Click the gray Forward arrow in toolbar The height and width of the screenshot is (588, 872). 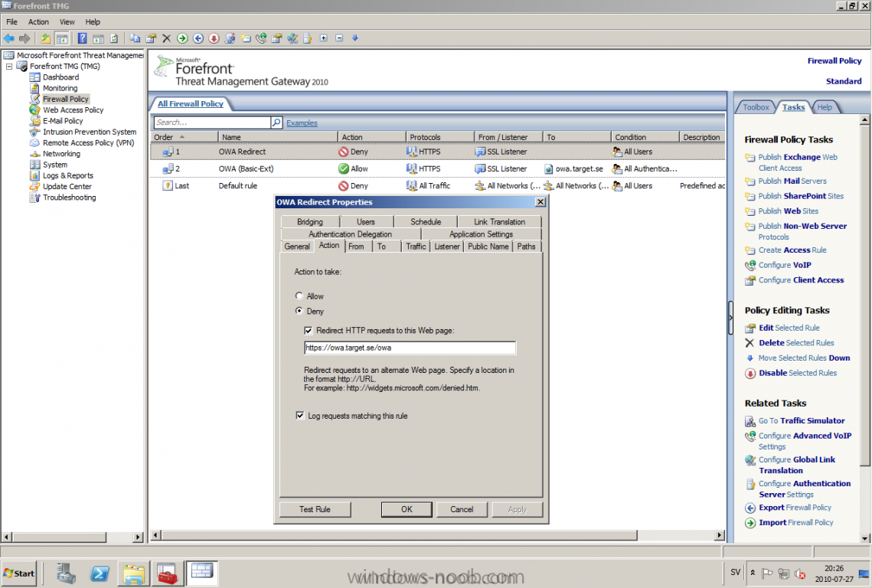click(24, 38)
